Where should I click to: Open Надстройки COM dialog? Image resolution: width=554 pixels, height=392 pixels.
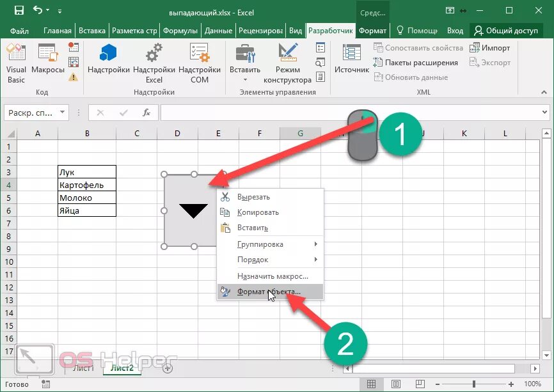point(199,63)
